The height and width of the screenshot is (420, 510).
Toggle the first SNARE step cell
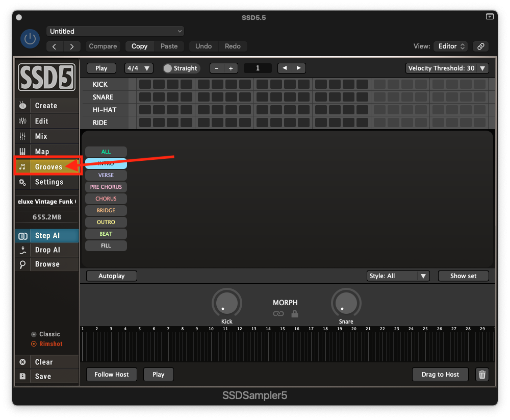pos(145,97)
